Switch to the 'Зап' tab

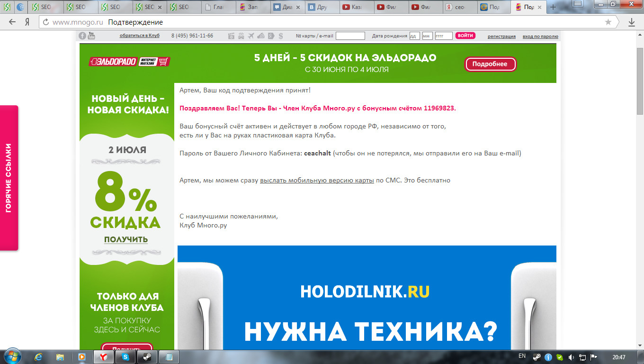pos(252,7)
